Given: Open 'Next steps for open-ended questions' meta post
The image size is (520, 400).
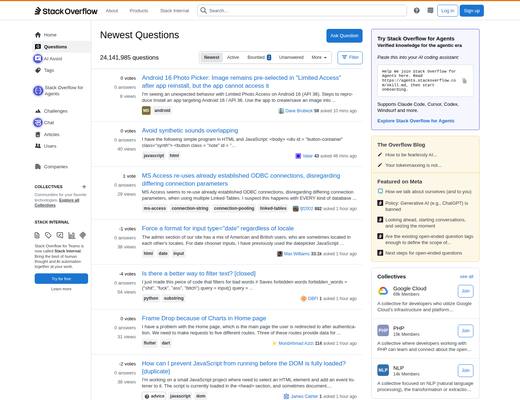Looking at the screenshot, I should [x=424, y=253].
